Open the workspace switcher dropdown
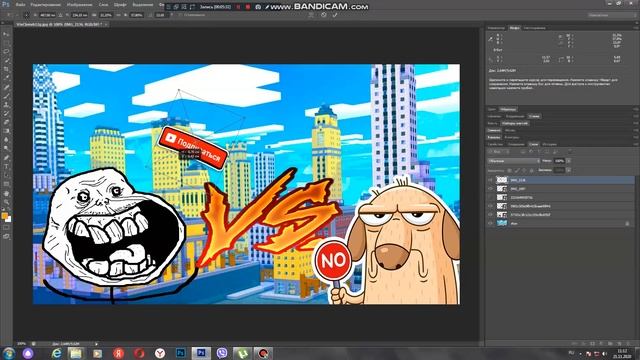 pos(612,15)
